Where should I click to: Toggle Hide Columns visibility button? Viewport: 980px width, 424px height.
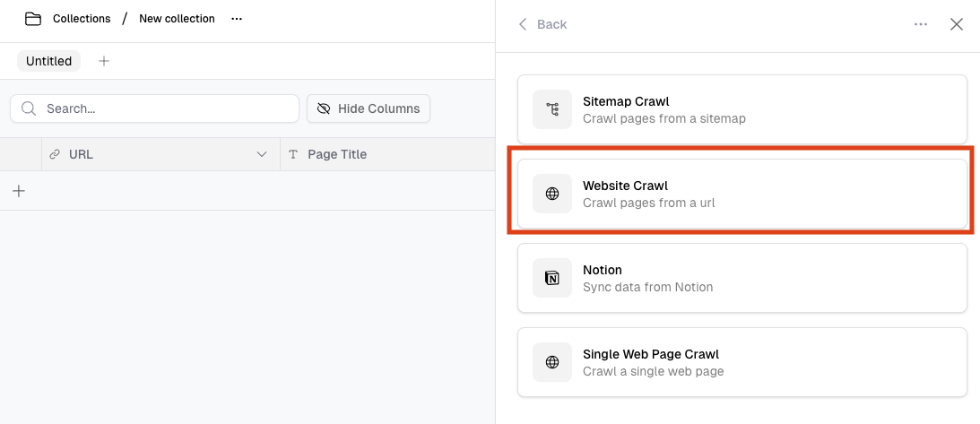(x=369, y=108)
